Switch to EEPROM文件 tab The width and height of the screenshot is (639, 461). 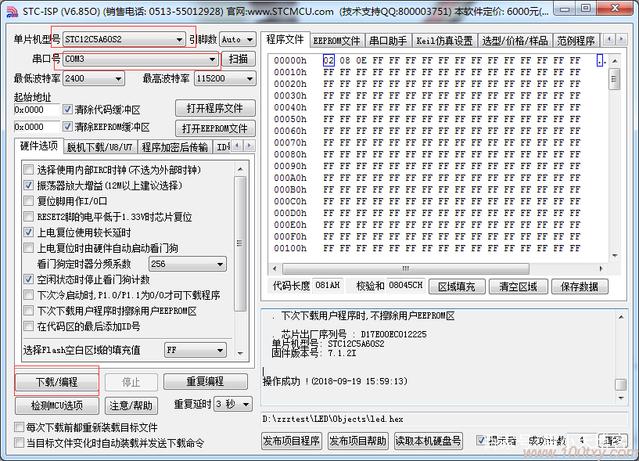tap(337, 41)
